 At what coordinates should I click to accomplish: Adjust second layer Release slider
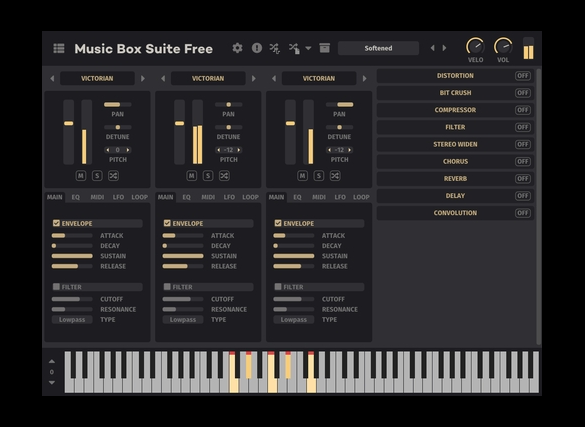coord(183,266)
